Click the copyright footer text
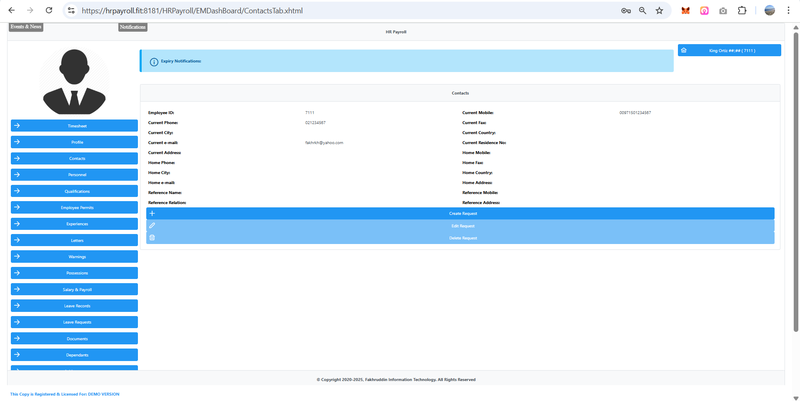 click(x=396, y=380)
